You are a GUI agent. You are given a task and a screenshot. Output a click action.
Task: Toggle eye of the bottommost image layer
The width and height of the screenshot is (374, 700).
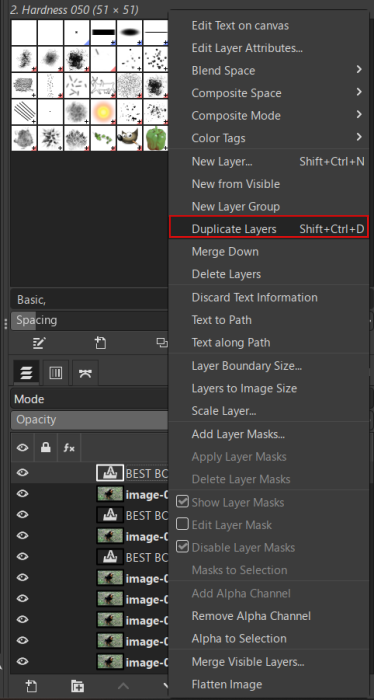coord(22,662)
